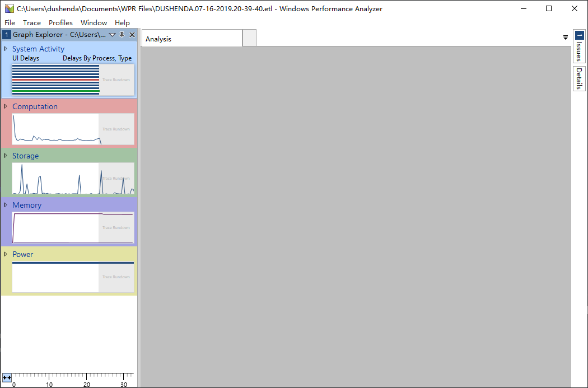Click the timeline zoom-to-fit icon
Viewport: 588px width, 388px height.
click(x=7, y=378)
